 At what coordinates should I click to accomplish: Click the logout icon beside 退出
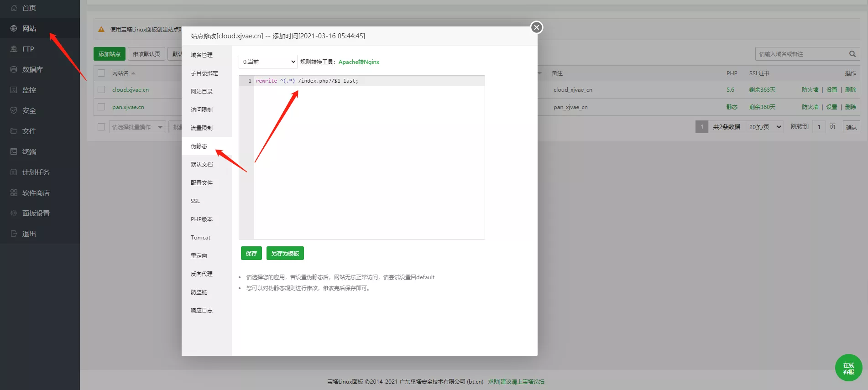14,234
